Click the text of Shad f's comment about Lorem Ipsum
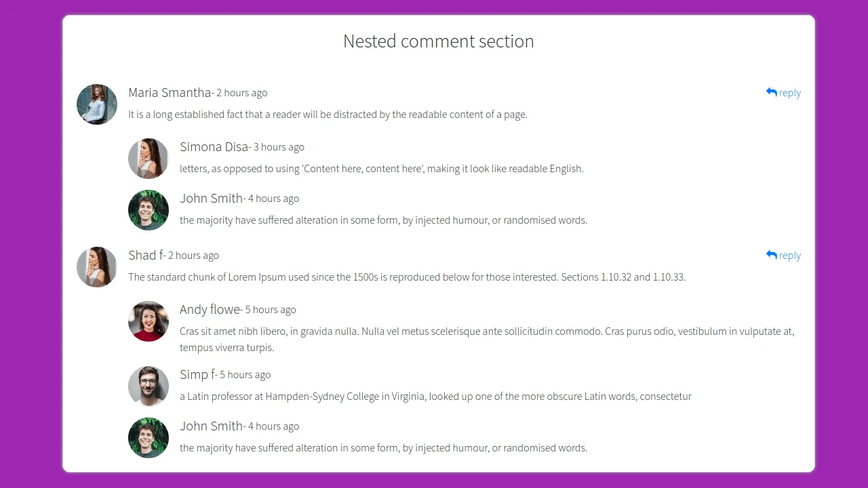 tap(407, 277)
